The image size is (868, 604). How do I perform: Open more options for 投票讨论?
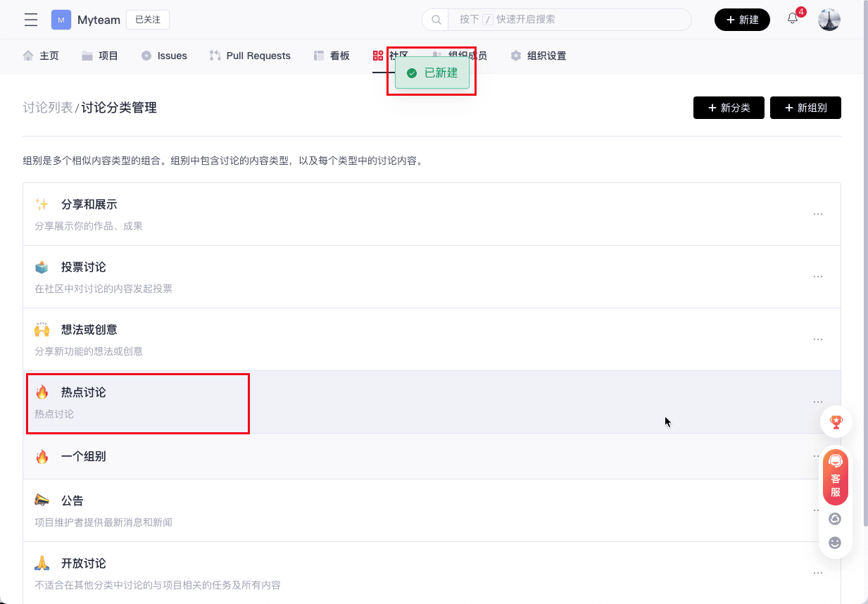pyautogui.click(x=817, y=277)
